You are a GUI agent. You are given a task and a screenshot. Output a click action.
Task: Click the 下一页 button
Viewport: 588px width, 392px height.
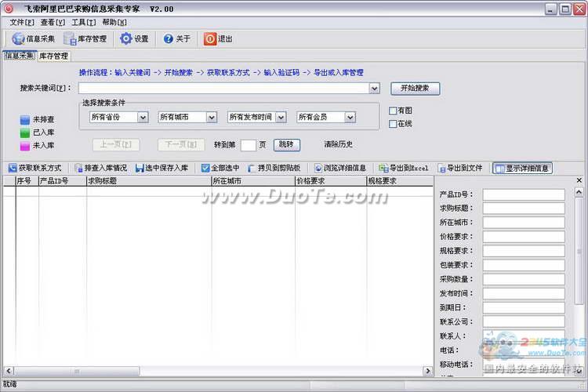(x=181, y=144)
